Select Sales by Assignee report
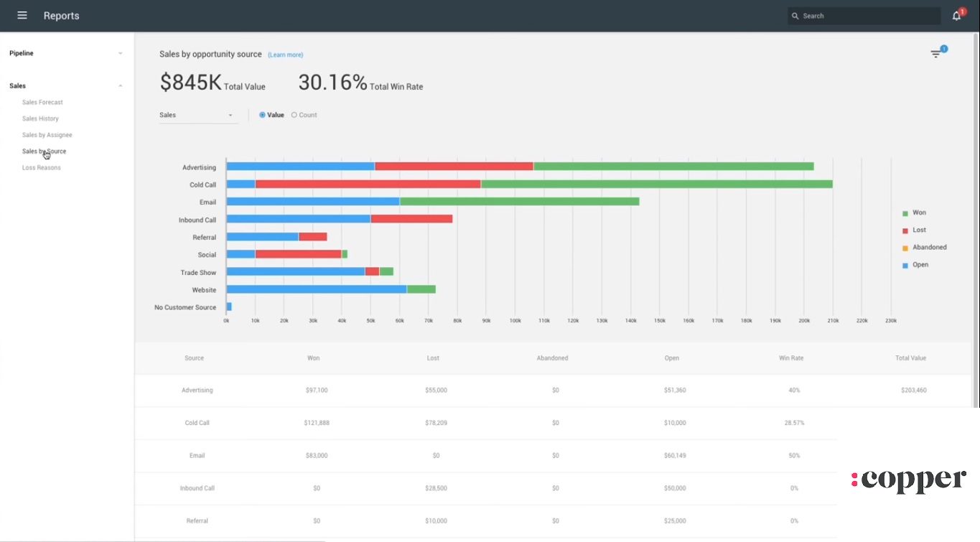This screenshot has height=542, width=980. click(47, 134)
